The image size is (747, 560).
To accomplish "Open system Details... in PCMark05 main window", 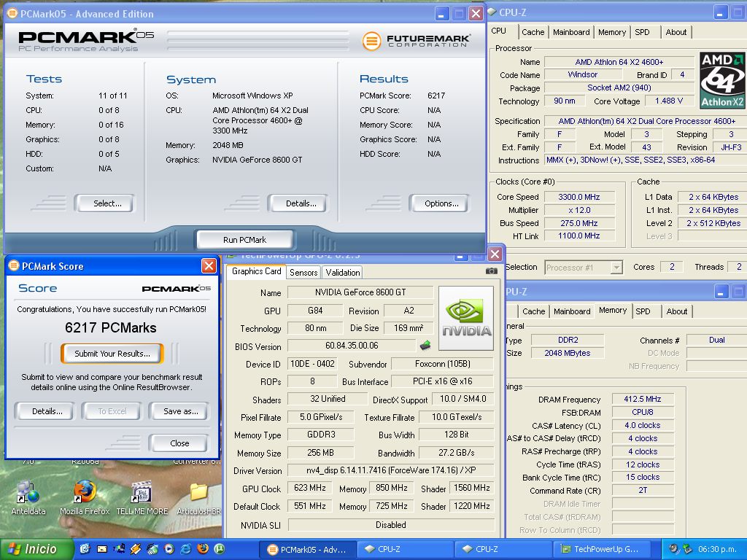I will [298, 203].
